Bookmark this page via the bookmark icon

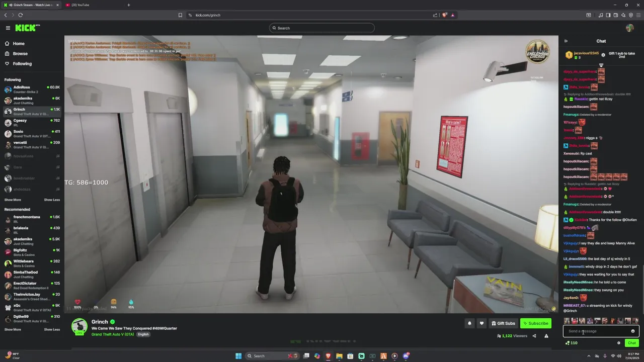coord(180,15)
